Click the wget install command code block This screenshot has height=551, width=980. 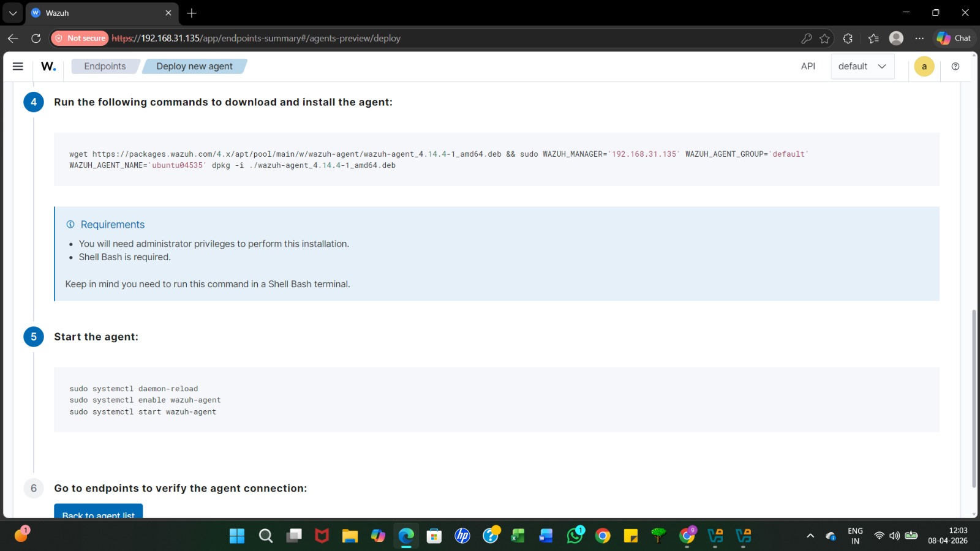(x=497, y=159)
